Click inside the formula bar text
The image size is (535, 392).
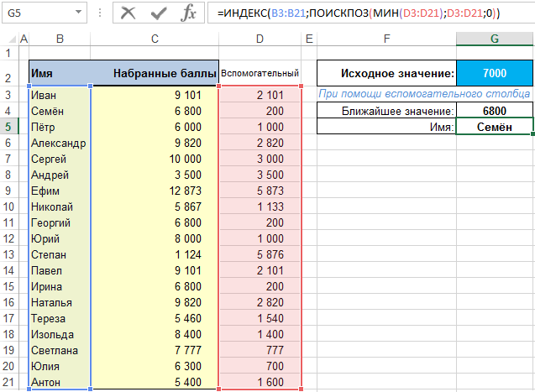[x=359, y=13]
